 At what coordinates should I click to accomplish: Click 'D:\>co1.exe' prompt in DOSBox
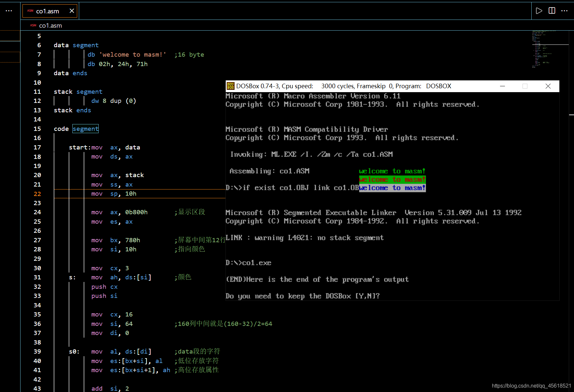point(248,263)
